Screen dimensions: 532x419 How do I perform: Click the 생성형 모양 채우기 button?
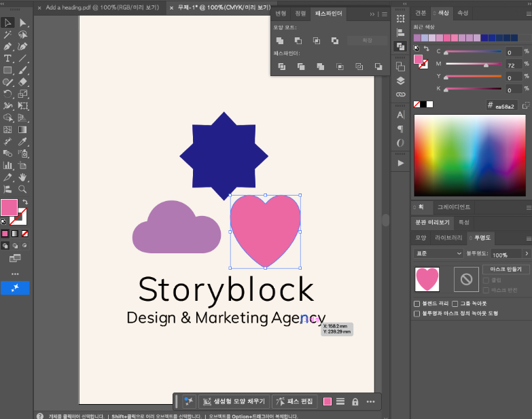[234, 402]
